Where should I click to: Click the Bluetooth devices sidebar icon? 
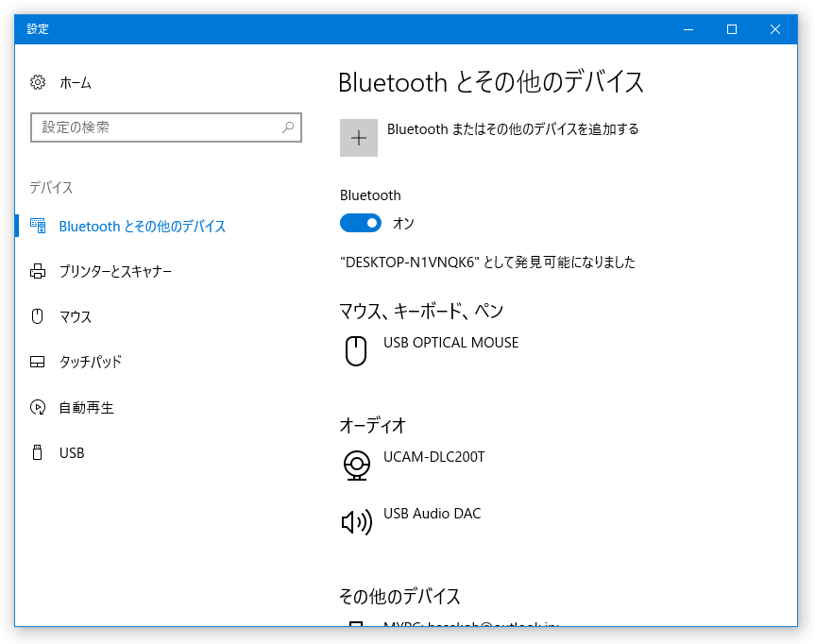pyautogui.click(x=38, y=226)
